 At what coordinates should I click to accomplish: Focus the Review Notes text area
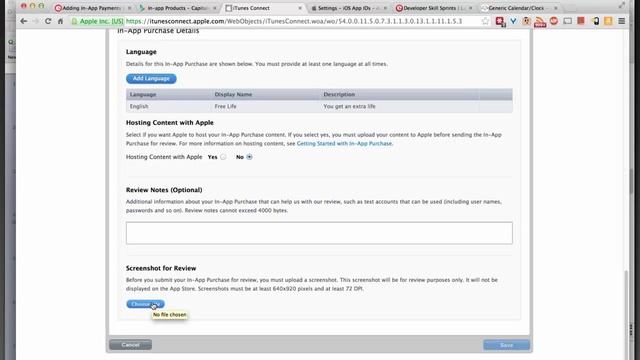[x=319, y=233]
